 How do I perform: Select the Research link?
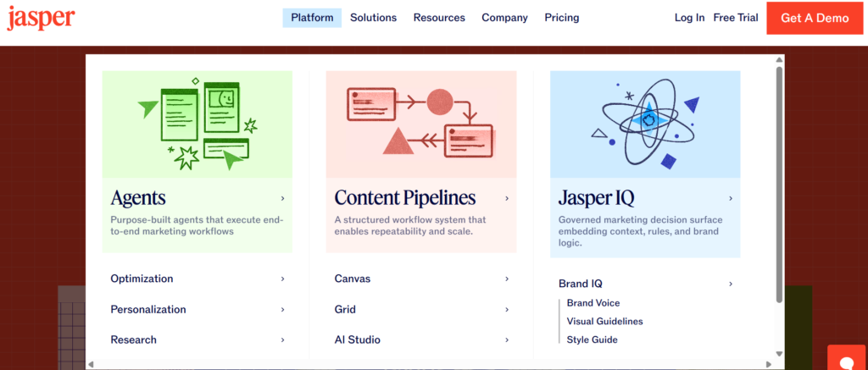click(133, 340)
